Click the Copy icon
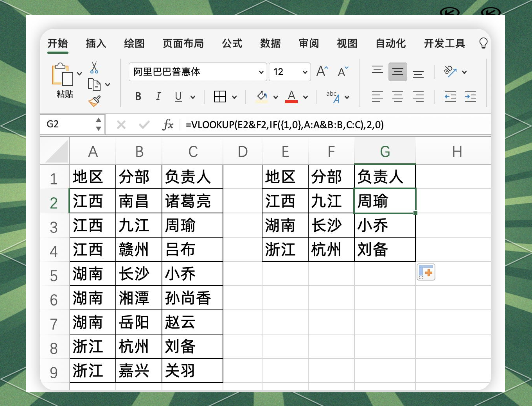Viewport: 532px width, 406px height. (94, 84)
